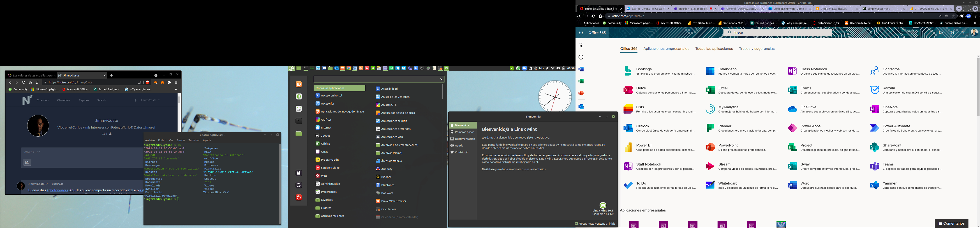Image resolution: width=980 pixels, height=228 pixels.
Task: Open the Lists app
Action: coord(659,109)
